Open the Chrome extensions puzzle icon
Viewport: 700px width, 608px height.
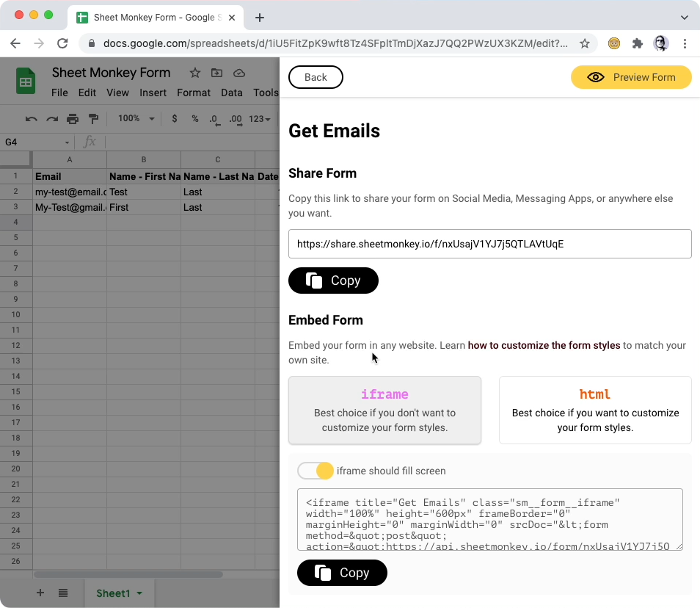(x=638, y=43)
